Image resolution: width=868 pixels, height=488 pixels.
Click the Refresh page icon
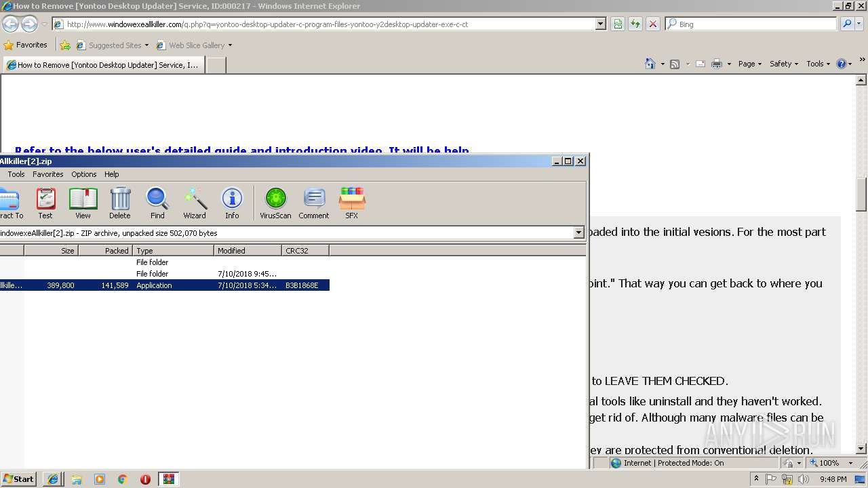pos(635,24)
